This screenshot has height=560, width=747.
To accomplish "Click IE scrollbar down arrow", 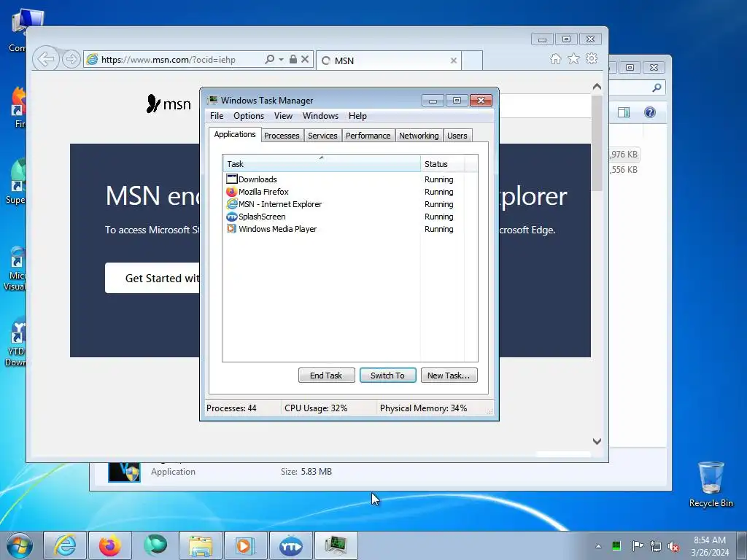I will pos(597,441).
